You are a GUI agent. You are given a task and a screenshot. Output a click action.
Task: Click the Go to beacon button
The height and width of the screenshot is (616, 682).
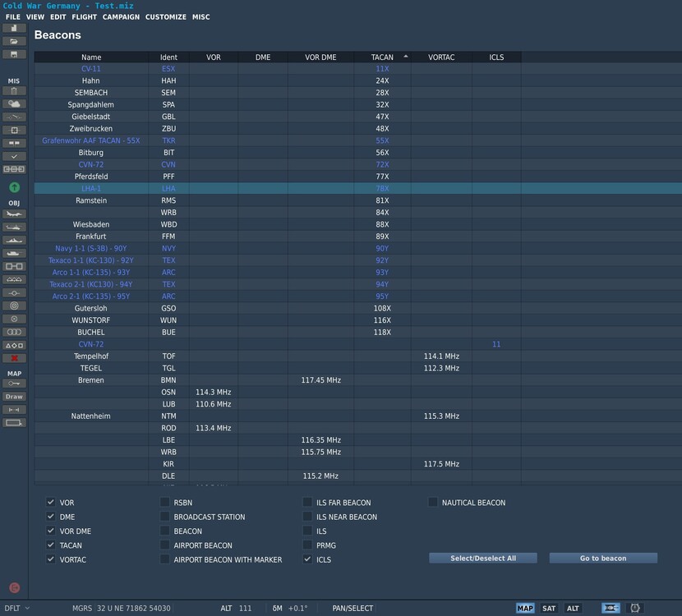coord(603,559)
